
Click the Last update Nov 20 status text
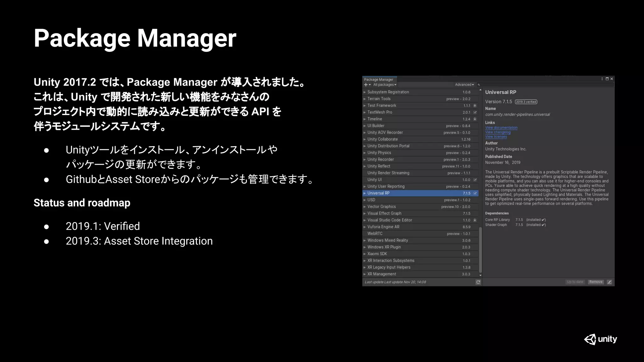click(395, 282)
